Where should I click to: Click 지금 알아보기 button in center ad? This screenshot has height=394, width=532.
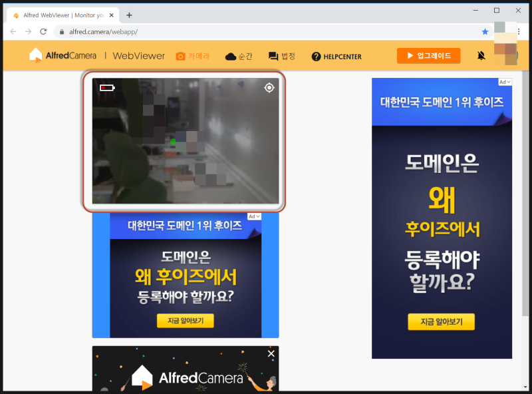(x=186, y=321)
